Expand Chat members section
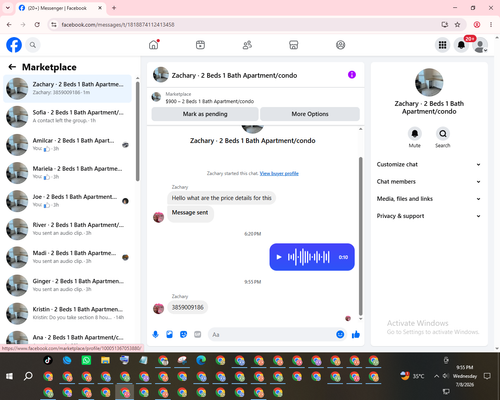The image size is (500, 400). pos(429,182)
